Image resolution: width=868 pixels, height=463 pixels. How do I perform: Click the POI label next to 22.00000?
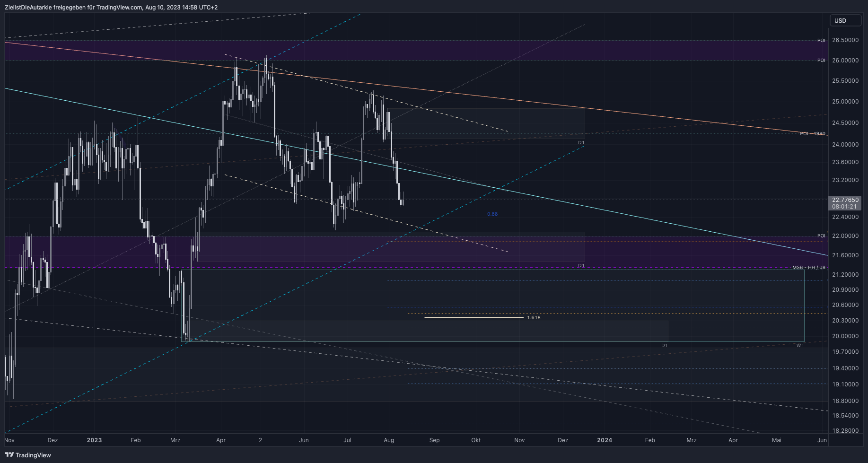tap(821, 236)
